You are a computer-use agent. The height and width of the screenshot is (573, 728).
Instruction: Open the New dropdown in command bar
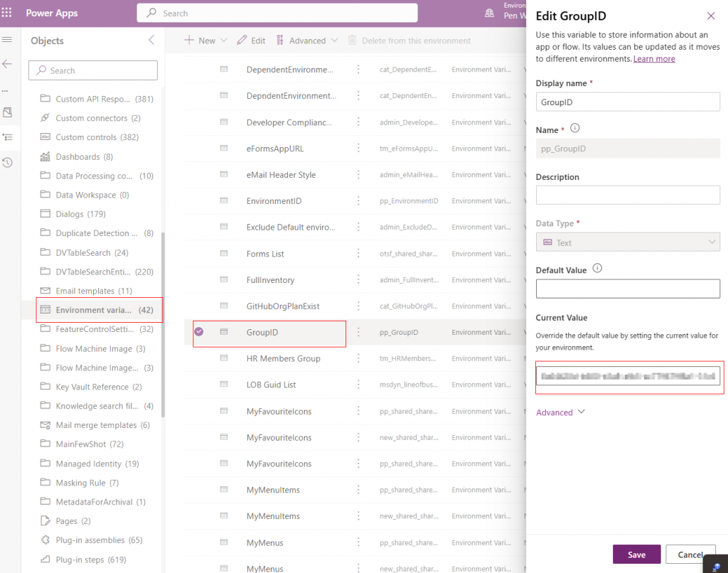(x=205, y=41)
